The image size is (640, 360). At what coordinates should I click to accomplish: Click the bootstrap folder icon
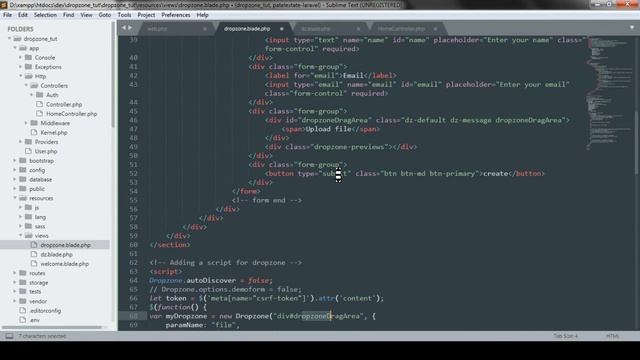coord(22,161)
